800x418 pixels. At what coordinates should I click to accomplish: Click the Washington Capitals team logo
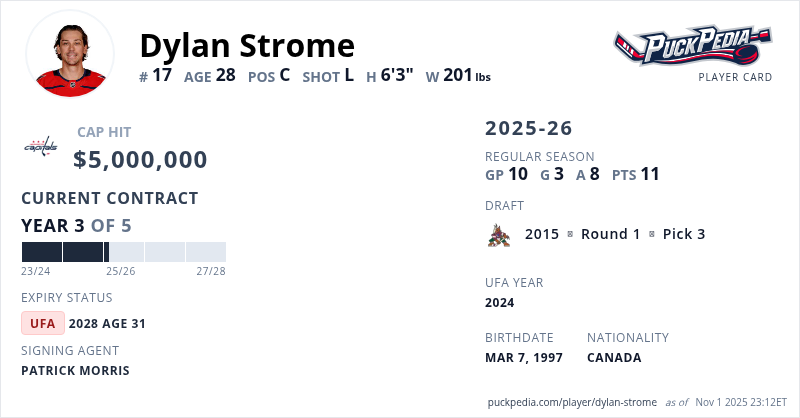(x=41, y=149)
